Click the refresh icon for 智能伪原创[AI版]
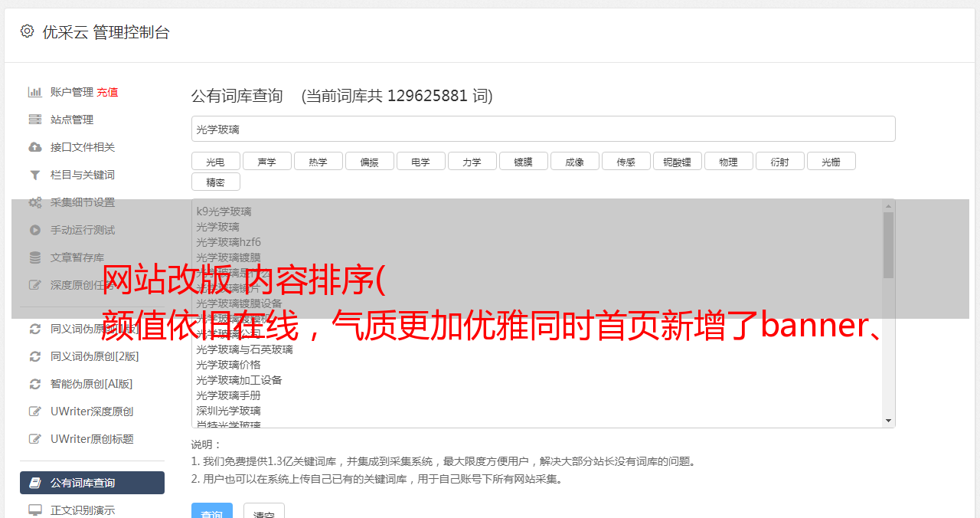The image size is (980, 518). (x=35, y=384)
